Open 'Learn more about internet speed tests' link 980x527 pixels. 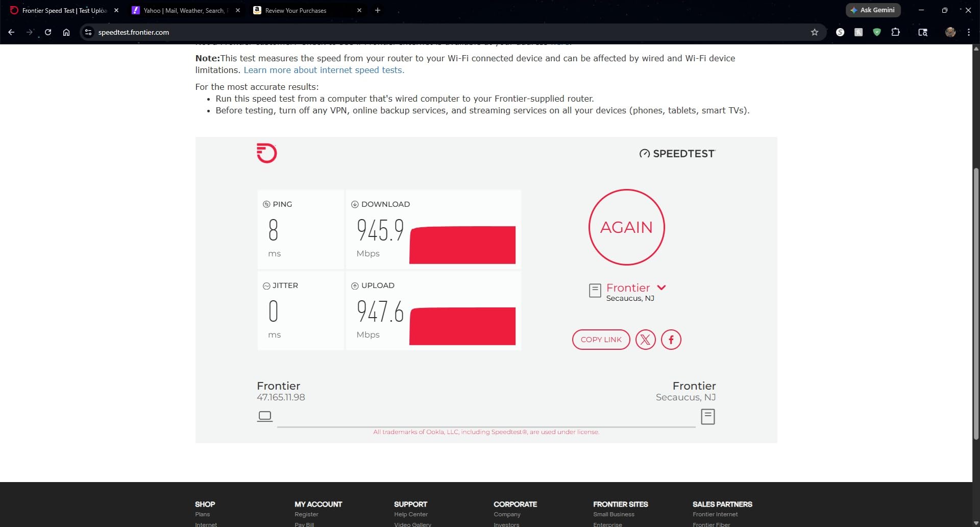324,70
